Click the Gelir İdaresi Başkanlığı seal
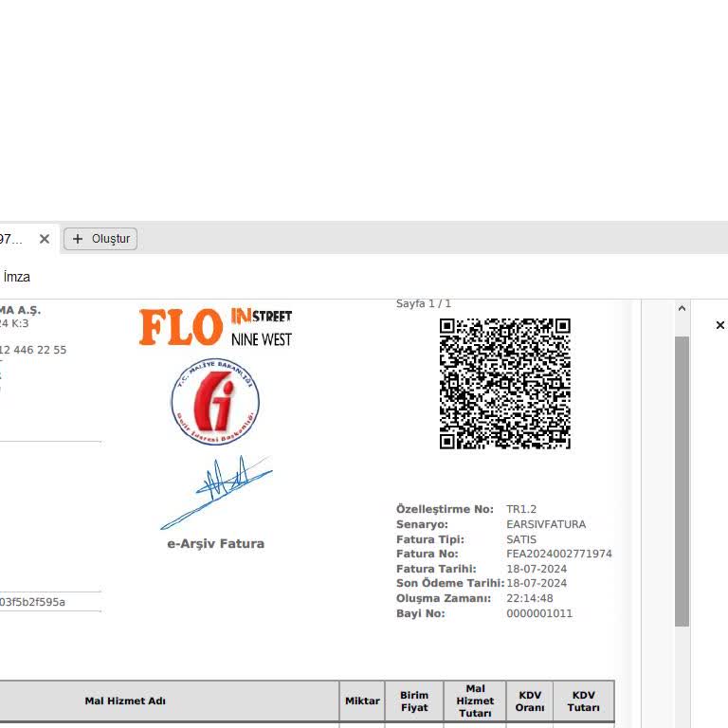The width and height of the screenshot is (728, 728). tap(215, 402)
